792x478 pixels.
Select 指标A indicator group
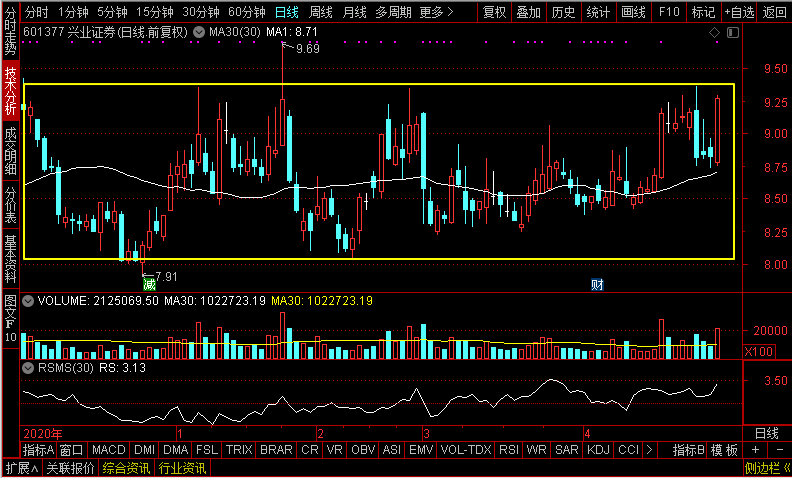38,449
